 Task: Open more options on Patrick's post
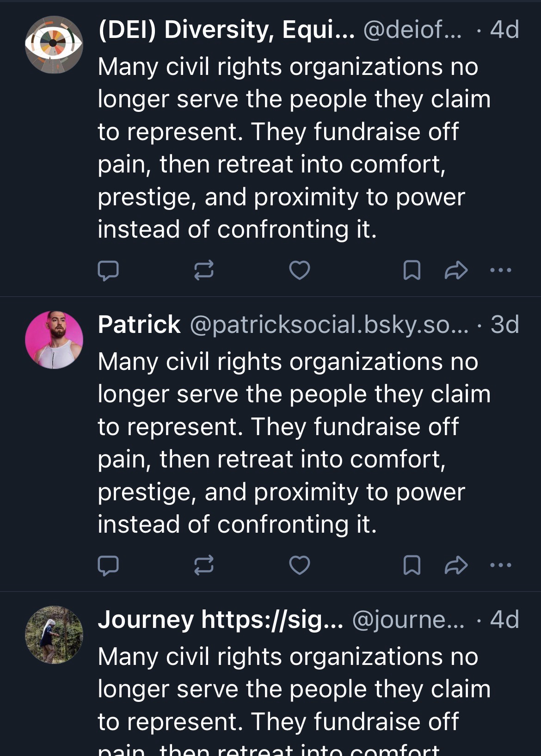pos(501,565)
